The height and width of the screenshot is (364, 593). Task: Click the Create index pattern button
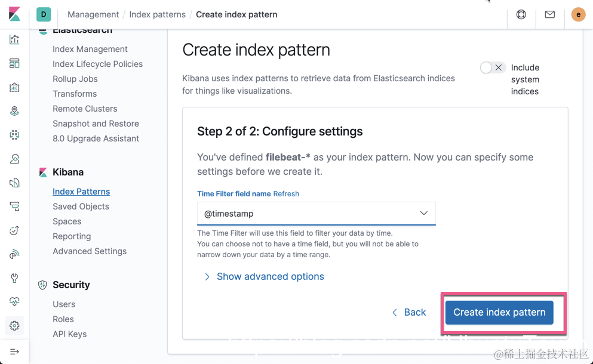[x=499, y=313]
